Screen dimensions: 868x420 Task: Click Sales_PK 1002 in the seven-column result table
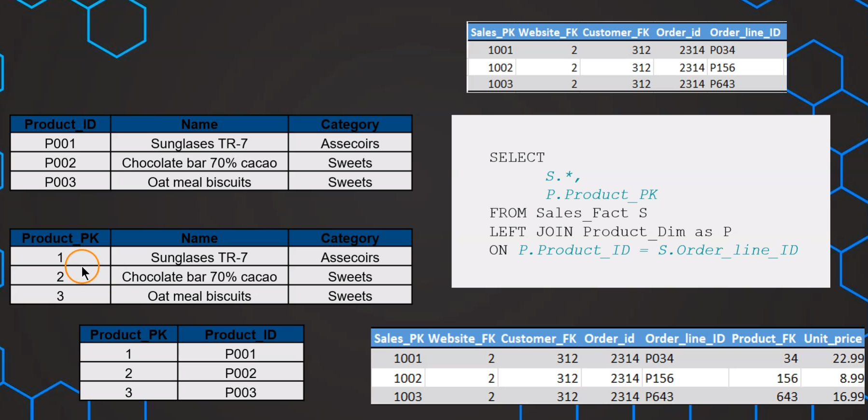coord(408,378)
